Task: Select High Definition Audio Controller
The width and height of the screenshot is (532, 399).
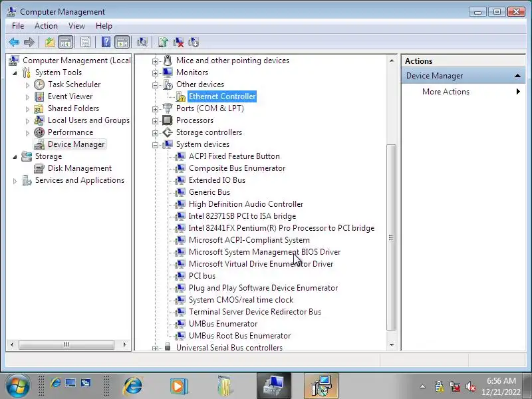Action: pyautogui.click(x=246, y=204)
